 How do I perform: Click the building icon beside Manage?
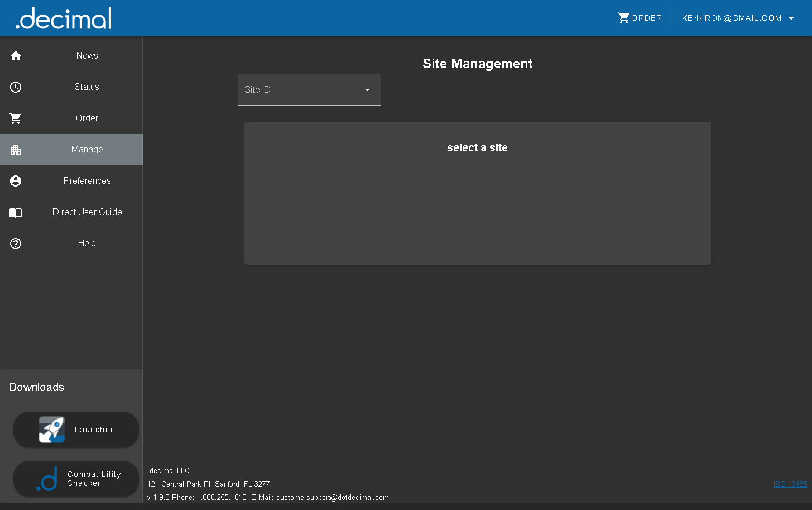pyautogui.click(x=16, y=150)
